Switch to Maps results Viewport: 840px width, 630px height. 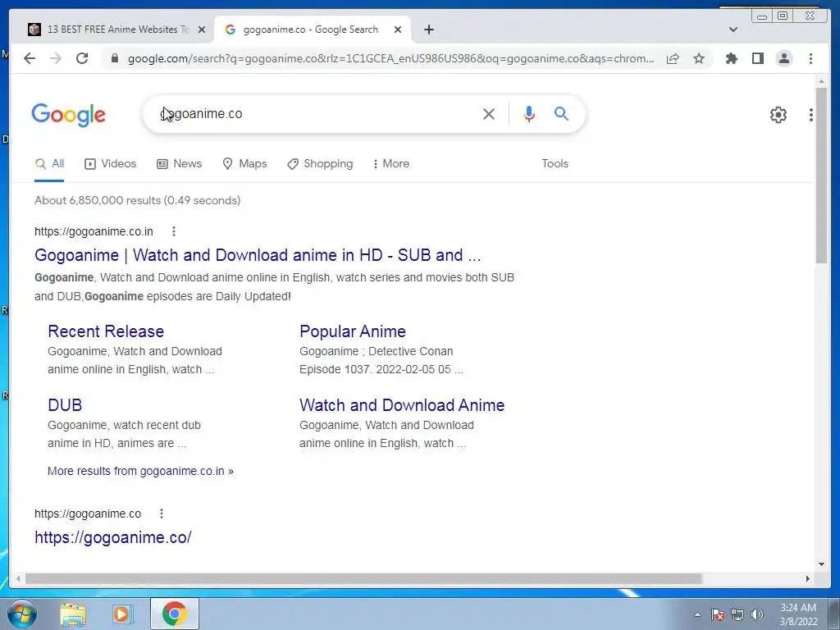tap(244, 164)
